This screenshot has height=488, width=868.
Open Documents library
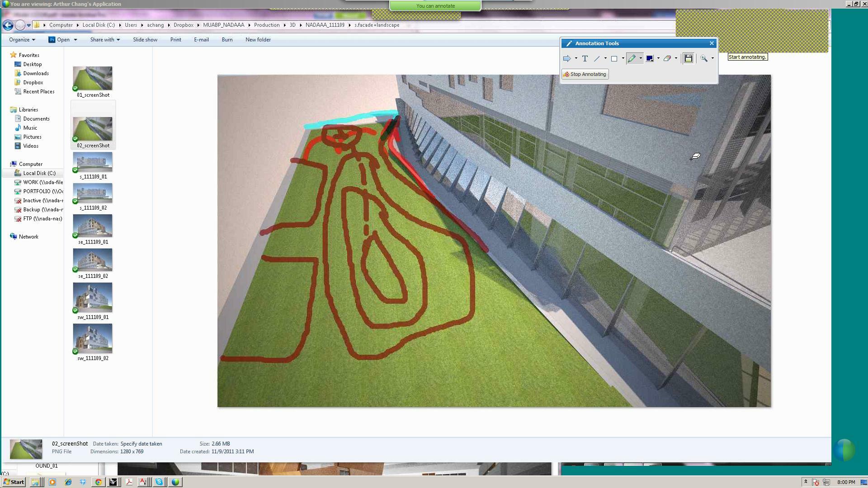pyautogui.click(x=32, y=119)
